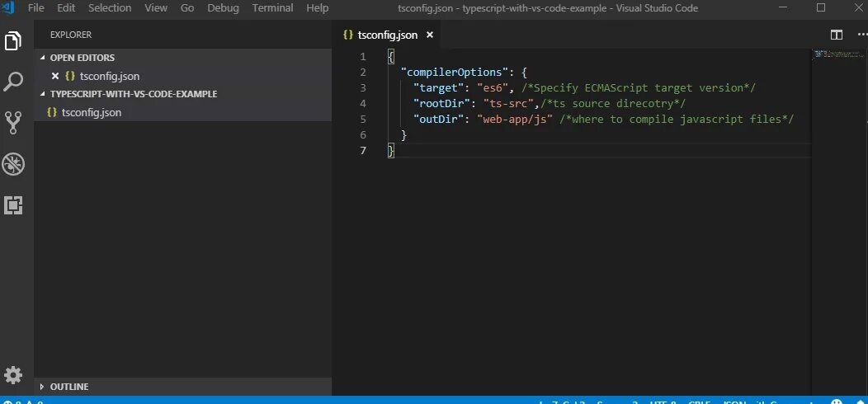Maximize the VS Code window

821,7
